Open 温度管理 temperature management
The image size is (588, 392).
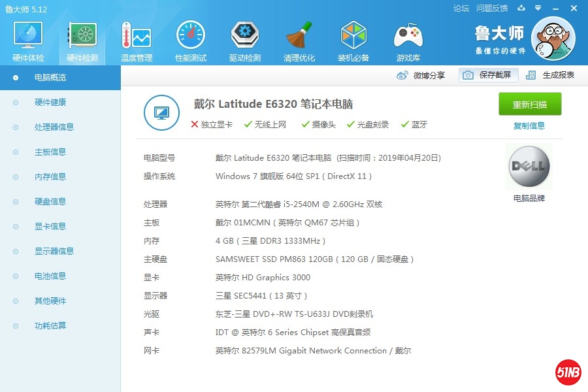pyautogui.click(x=135, y=39)
